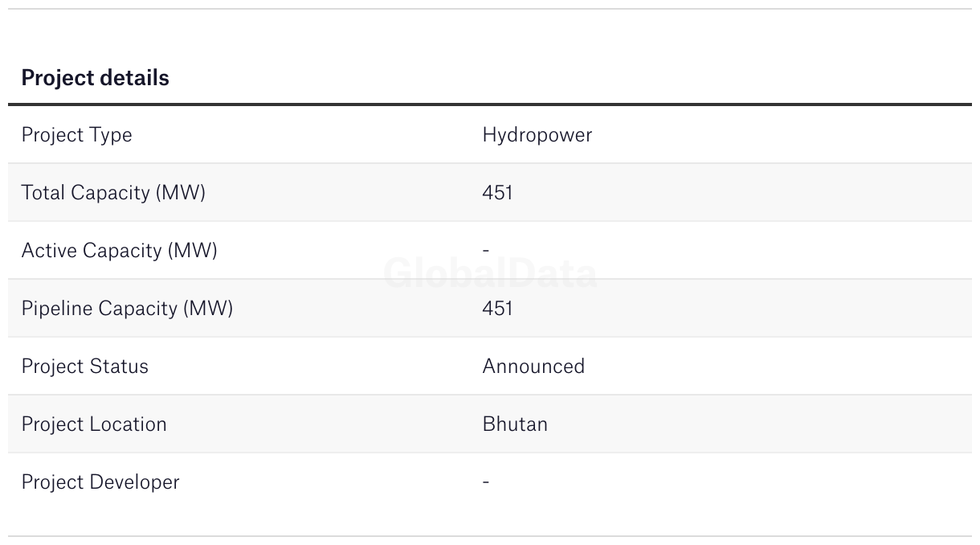Click the Project Developer dash value

coord(485,482)
